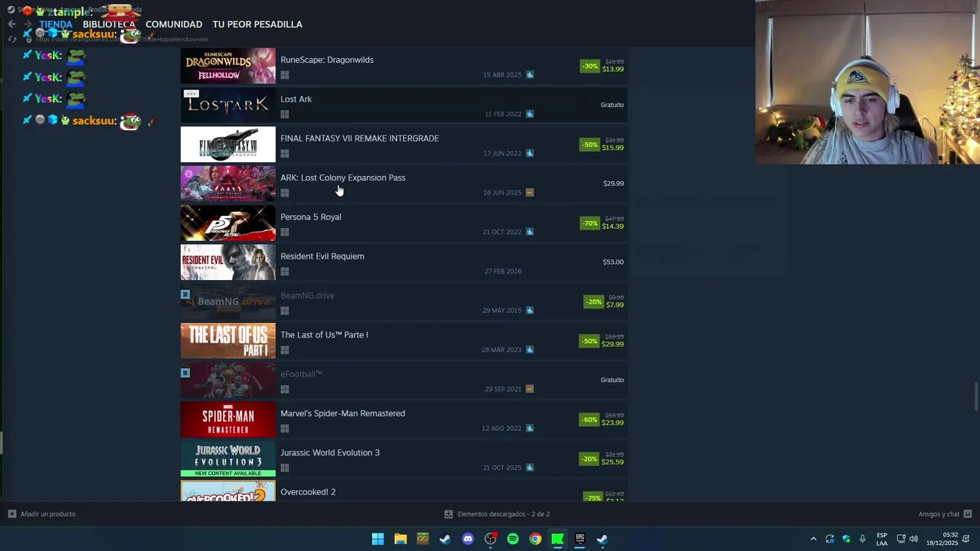The height and width of the screenshot is (551, 980).
Task: Open The Last of Us Parte I title
Action: 324,334
